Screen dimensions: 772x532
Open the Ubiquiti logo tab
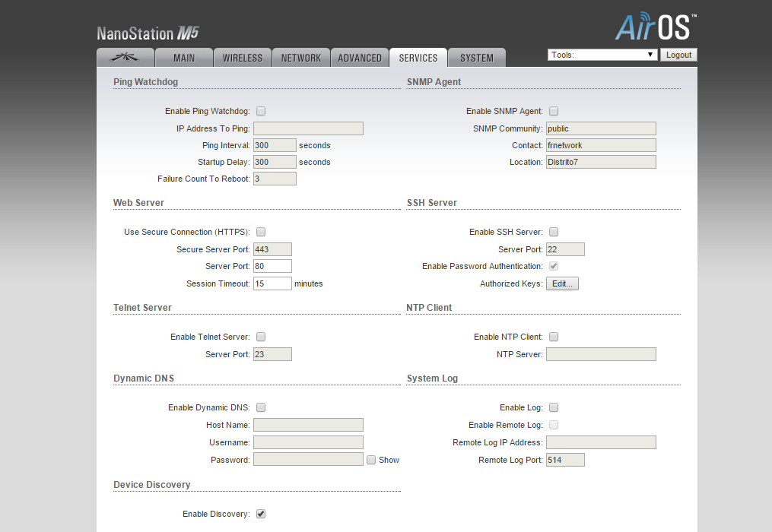coord(125,58)
